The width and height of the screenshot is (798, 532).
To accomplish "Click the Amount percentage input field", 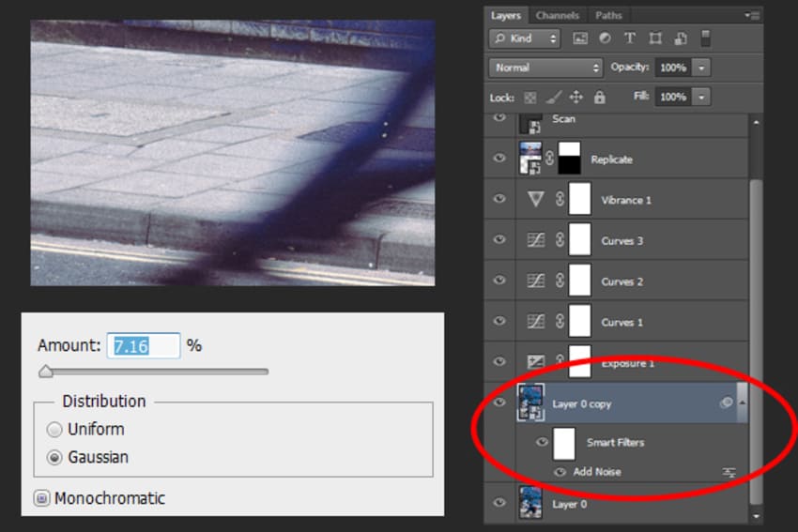I will pos(144,346).
